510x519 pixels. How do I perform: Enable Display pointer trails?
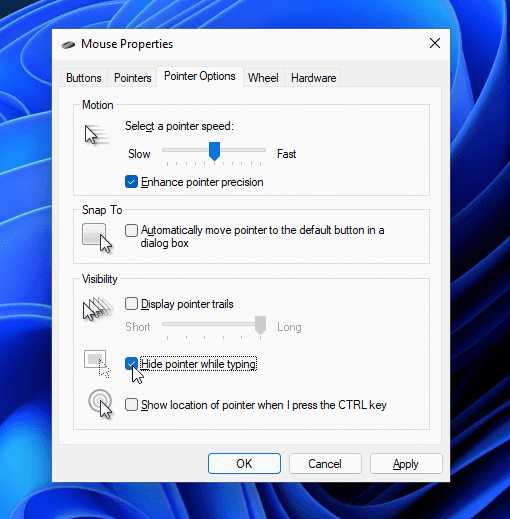[x=131, y=304]
